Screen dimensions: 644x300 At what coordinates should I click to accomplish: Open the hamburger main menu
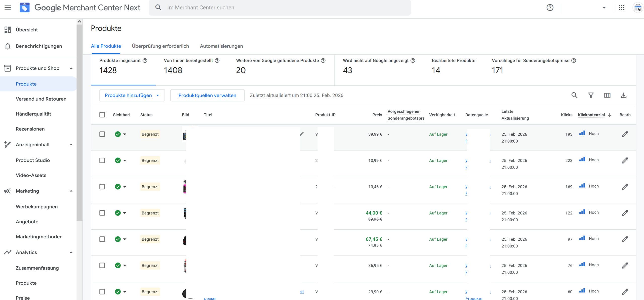(8, 8)
